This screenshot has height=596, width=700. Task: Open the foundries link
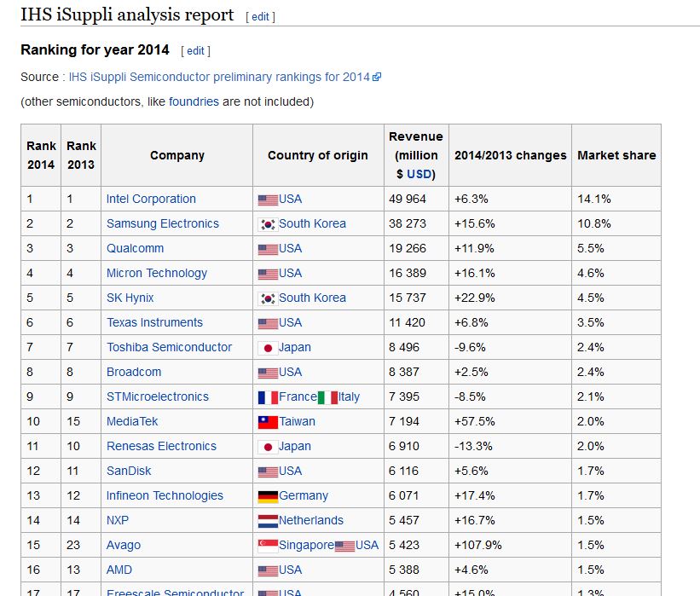(x=194, y=101)
